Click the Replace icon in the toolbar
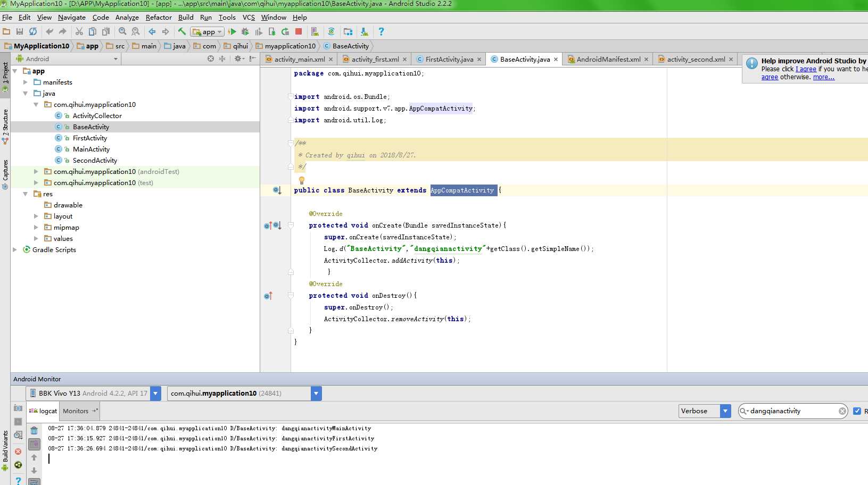 coord(136,32)
